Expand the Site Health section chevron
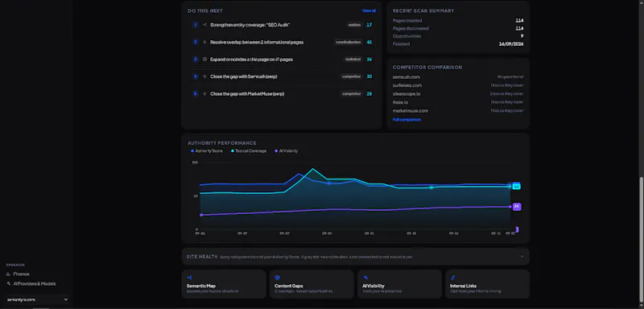This screenshot has height=309, width=644. tap(522, 257)
